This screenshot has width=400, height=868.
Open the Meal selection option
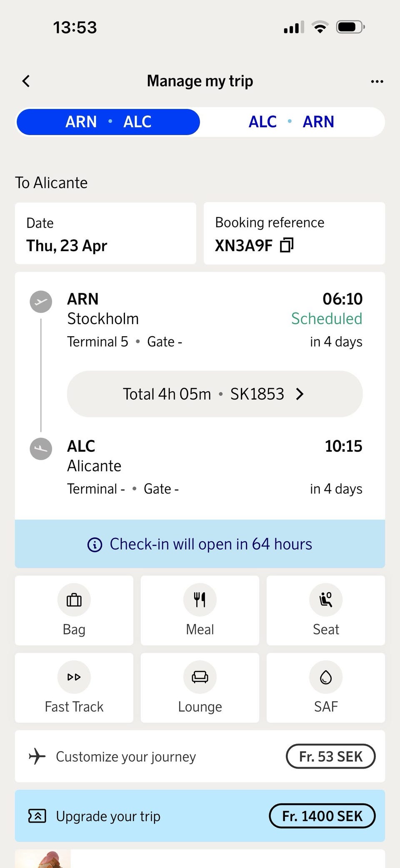coord(200,610)
